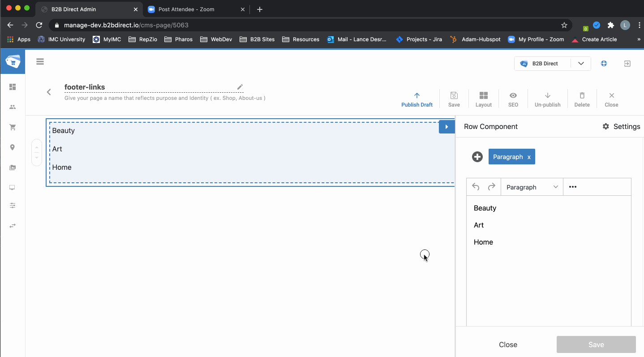Image resolution: width=644 pixels, height=357 pixels.
Task: Show more editor options (three dots)
Action: click(x=572, y=187)
